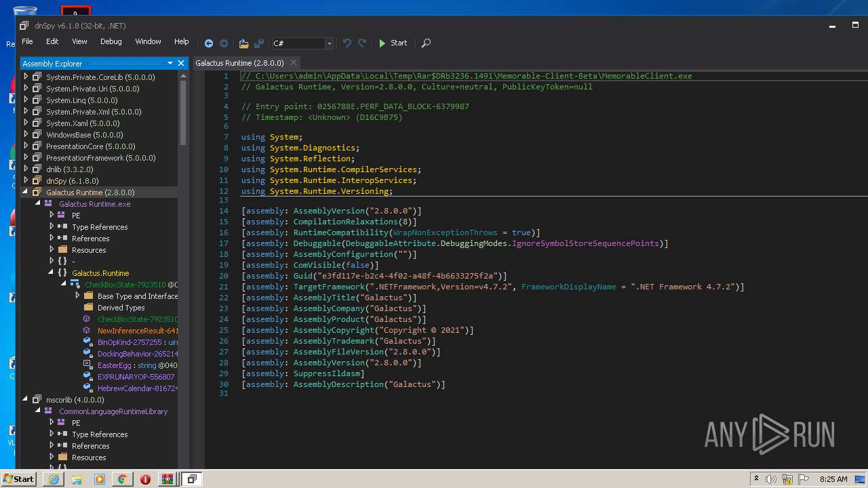Open an assembly with the folder icon
Image resolution: width=868 pixels, height=488 pixels.
pyautogui.click(x=243, y=43)
